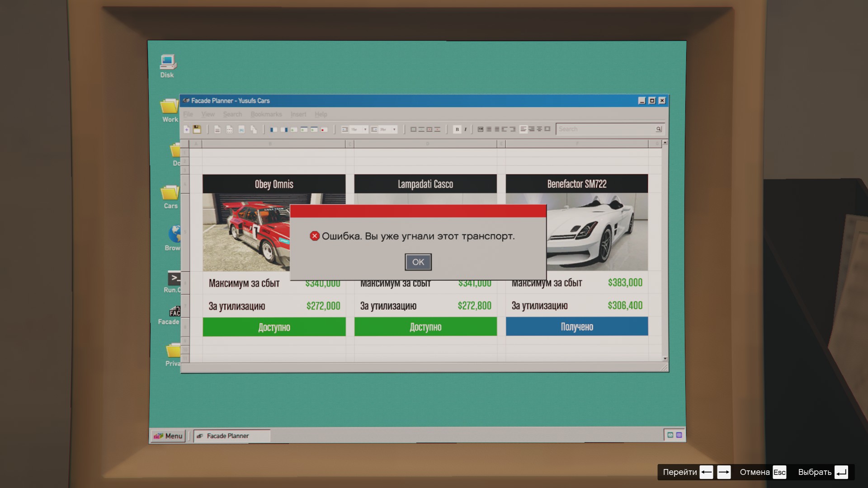The width and height of the screenshot is (868, 488).
Task: Open the Disk desktop icon
Action: 167,66
